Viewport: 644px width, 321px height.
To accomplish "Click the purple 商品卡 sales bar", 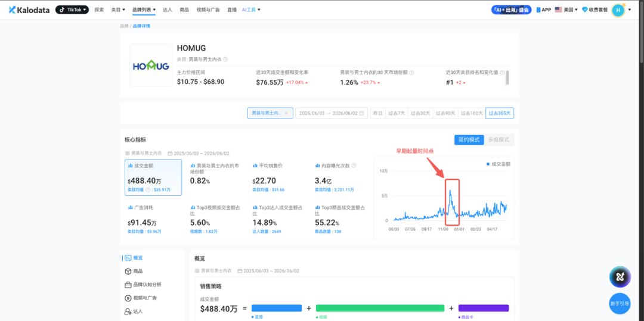I will click(484, 308).
